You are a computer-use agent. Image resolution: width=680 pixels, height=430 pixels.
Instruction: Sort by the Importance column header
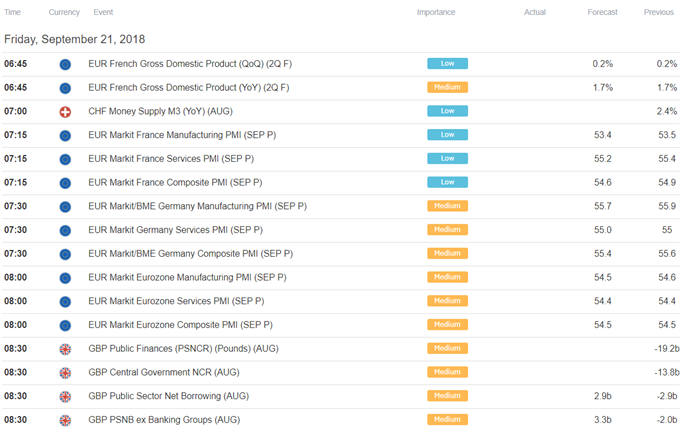(x=436, y=12)
